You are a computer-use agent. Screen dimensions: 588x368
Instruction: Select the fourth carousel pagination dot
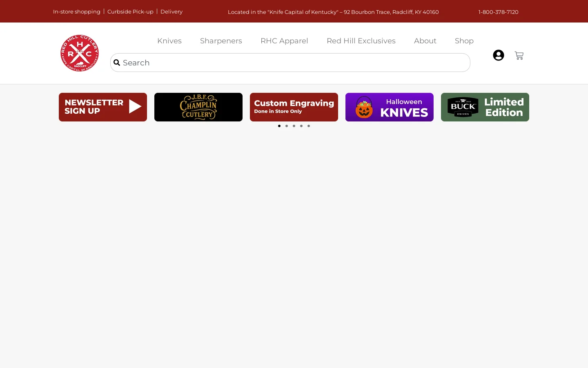point(301,126)
